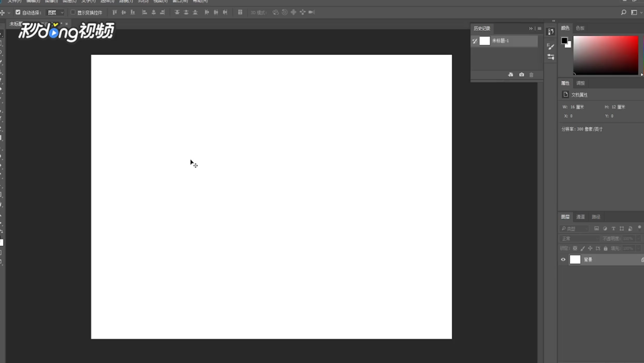Viewport: 644px width, 363px height.
Task: Distribute right edges icon
Action: pyautogui.click(x=225, y=12)
